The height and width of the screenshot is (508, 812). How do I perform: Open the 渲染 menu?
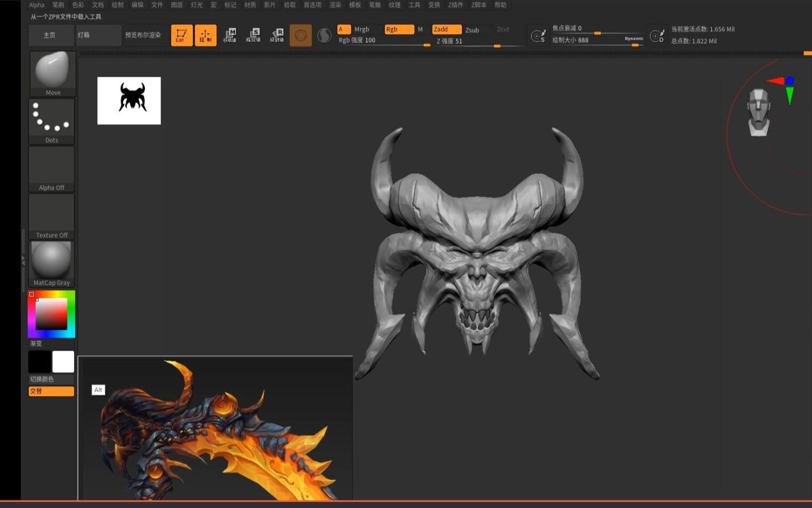tap(336, 5)
